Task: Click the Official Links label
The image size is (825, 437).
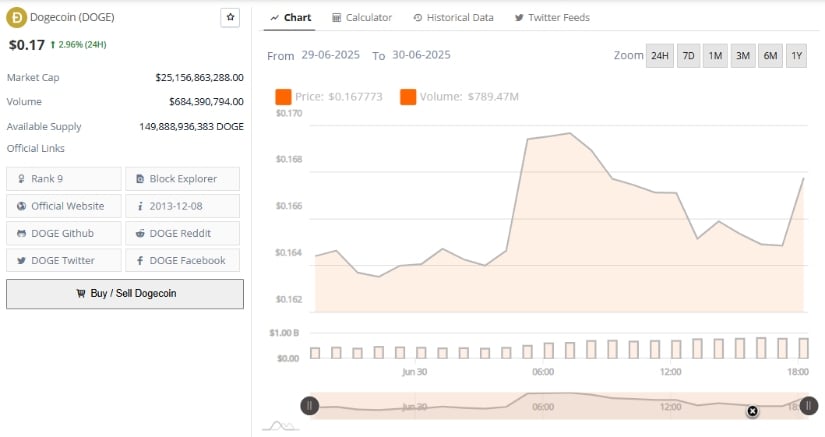Action: coord(36,148)
